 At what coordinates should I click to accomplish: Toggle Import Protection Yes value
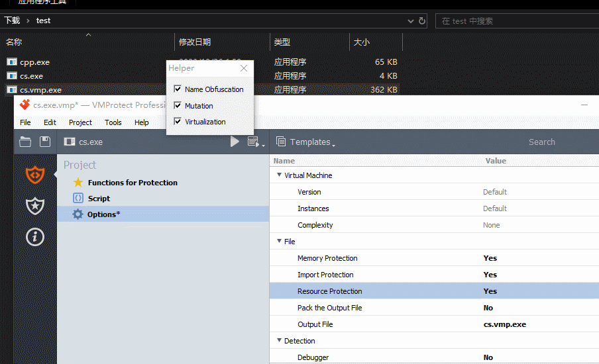click(490, 275)
